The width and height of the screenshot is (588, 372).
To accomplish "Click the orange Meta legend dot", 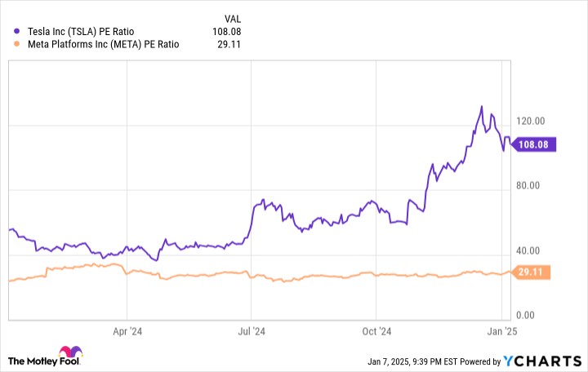I will (16, 44).
